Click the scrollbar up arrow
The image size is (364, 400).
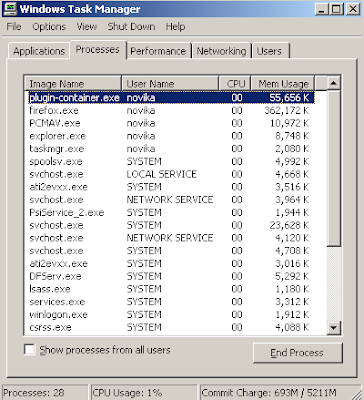(x=334, y=83)
